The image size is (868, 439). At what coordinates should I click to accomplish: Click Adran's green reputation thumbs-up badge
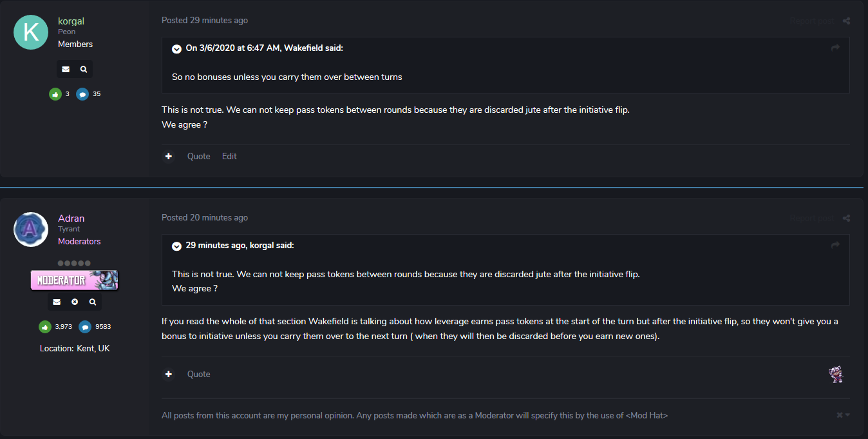[45, 327]
